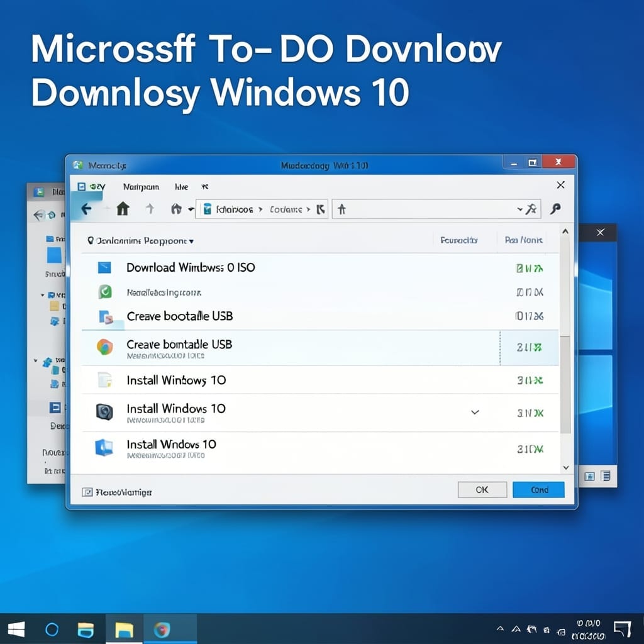Open the "kive" menu
The width and height of the screenshot is (644, 644).
181,187
